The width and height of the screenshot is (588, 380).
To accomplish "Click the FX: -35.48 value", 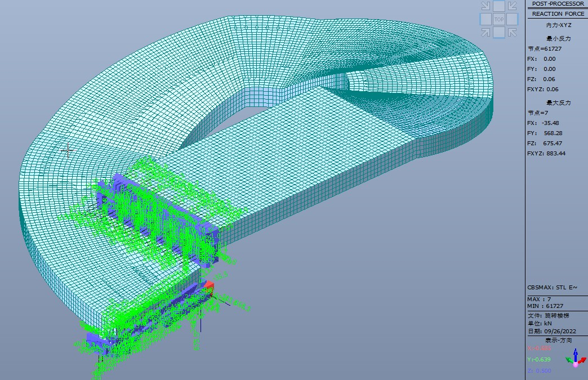I will point(543,123).
